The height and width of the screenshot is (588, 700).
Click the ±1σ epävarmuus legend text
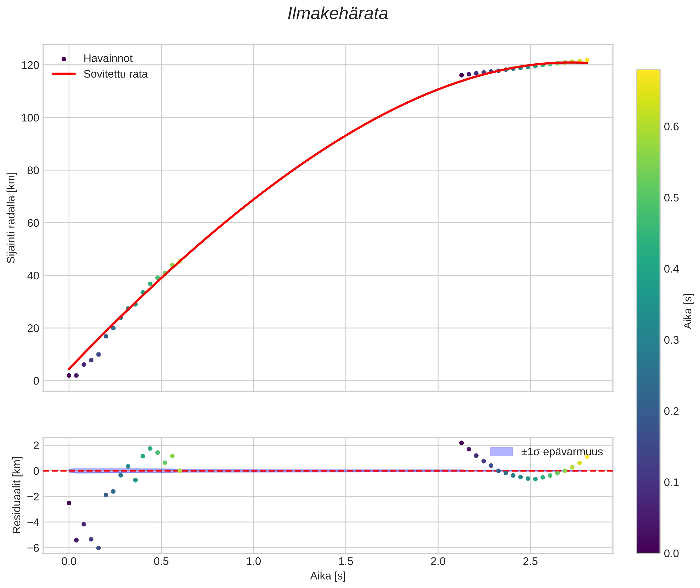pyautogui.click(x=562, y=452)
